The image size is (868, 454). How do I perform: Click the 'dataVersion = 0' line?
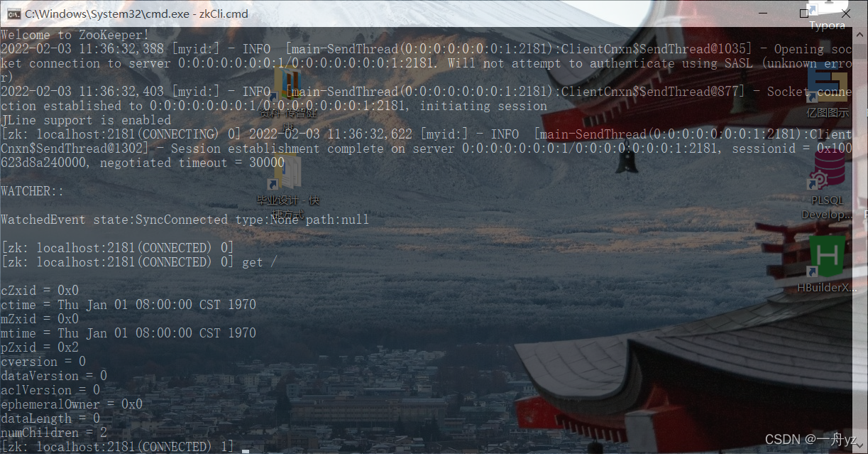tap(54, 375)
